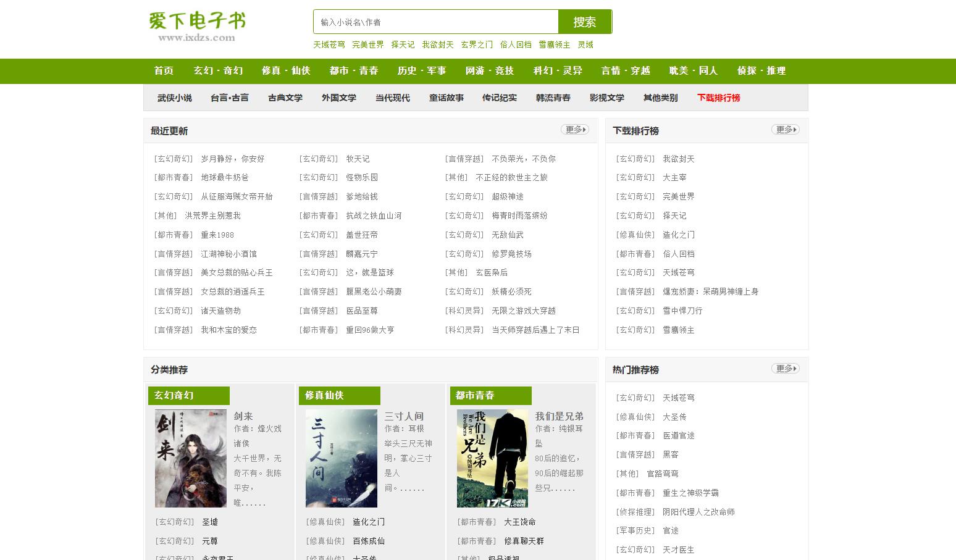Open the 三寸人间 cover thumbnail

(x=341, y=458)
